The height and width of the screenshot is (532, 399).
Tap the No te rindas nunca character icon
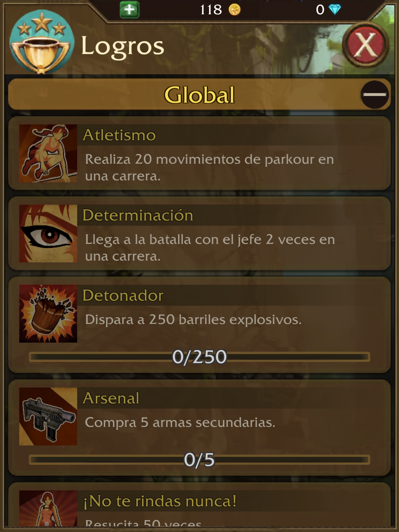pos(48,508)
